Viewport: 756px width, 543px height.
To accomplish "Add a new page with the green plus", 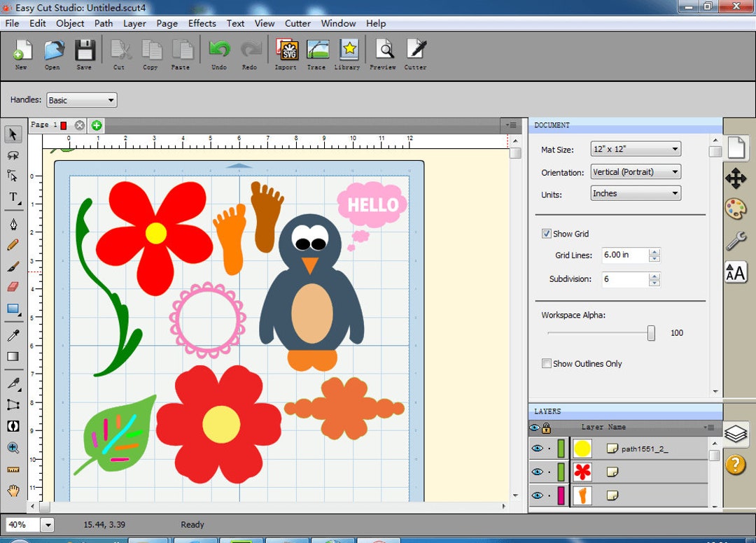I will [96, 125].
